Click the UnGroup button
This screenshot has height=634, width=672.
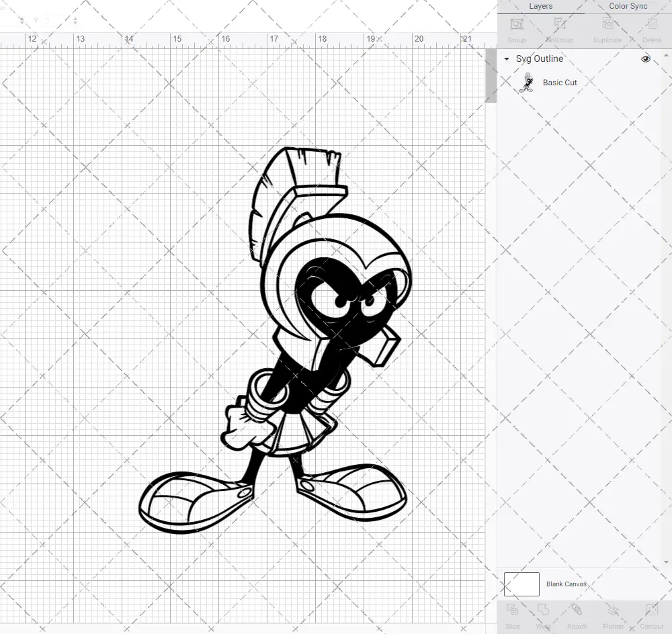(x=558, y=30)
